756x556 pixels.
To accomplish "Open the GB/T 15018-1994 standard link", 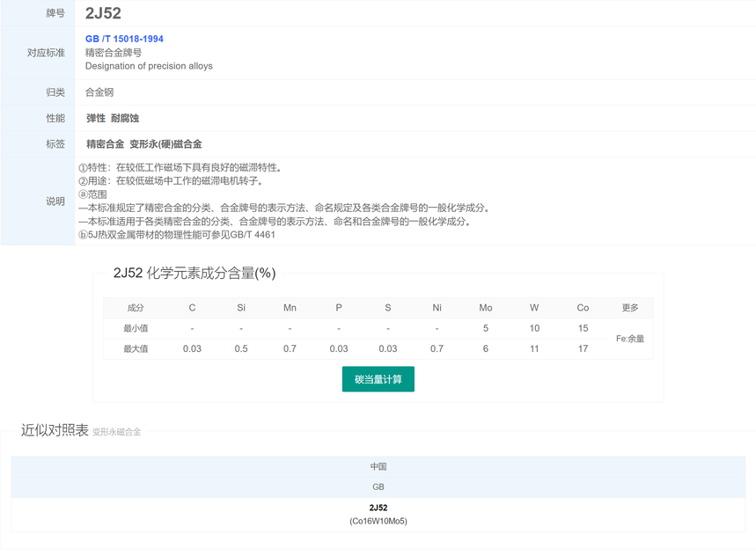I will [x=124, y=39].
